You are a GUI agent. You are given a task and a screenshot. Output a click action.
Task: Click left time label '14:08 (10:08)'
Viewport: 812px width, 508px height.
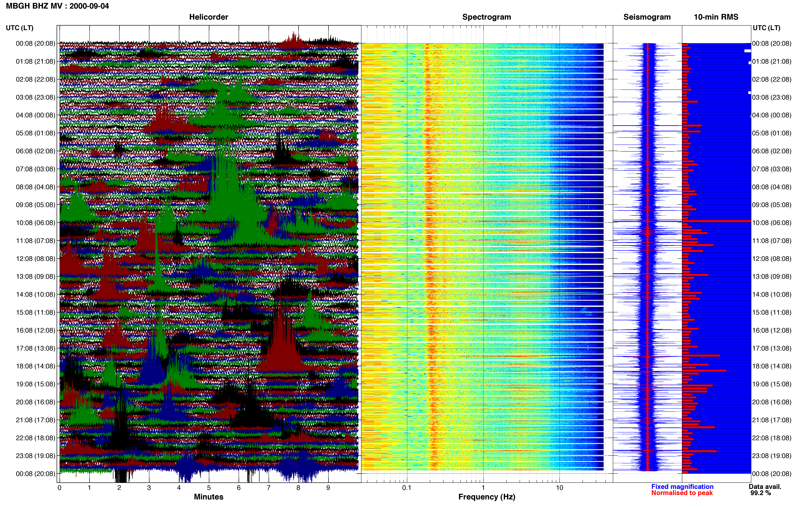36,294
